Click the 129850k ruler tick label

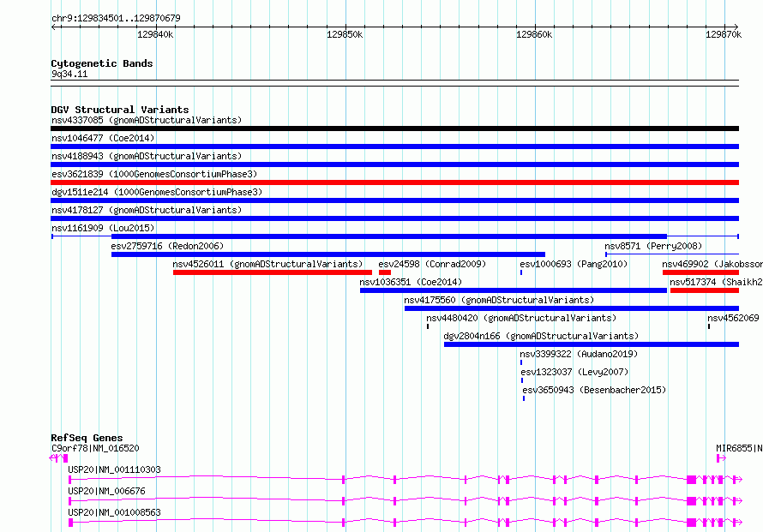click(x=345, y=34)
